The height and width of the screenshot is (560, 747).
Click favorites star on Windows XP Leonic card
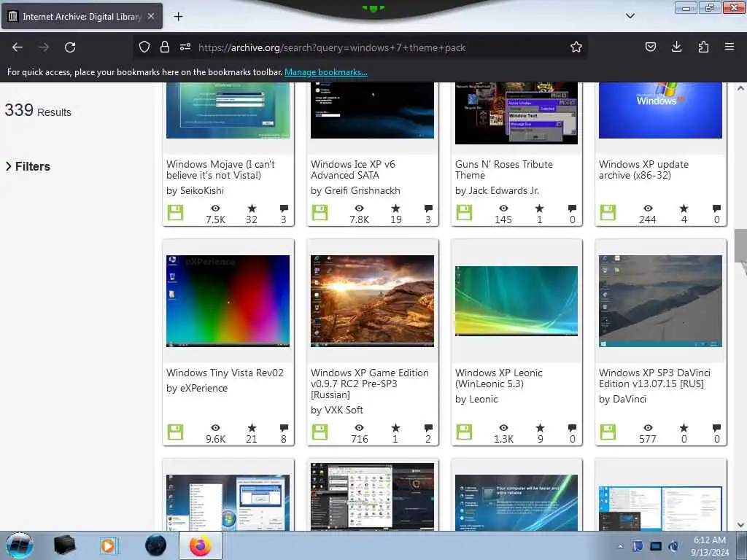coord(540,427)
